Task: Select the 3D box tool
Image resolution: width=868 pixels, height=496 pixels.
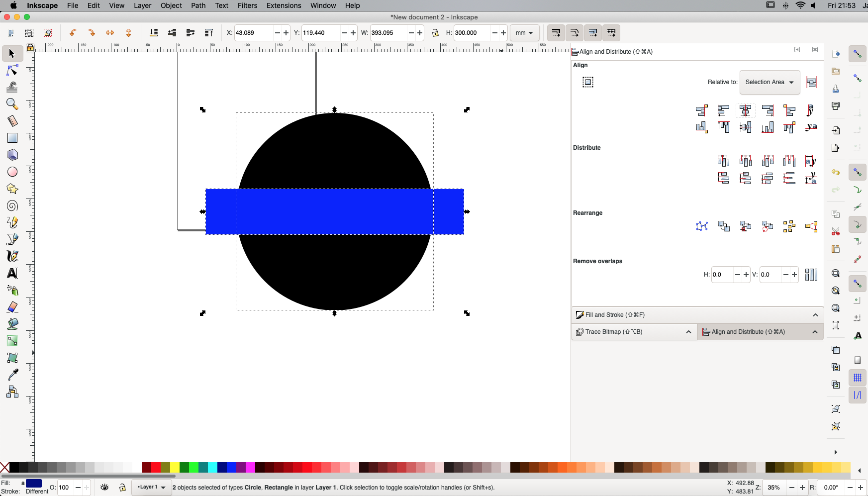Action: tap(12, 155)
